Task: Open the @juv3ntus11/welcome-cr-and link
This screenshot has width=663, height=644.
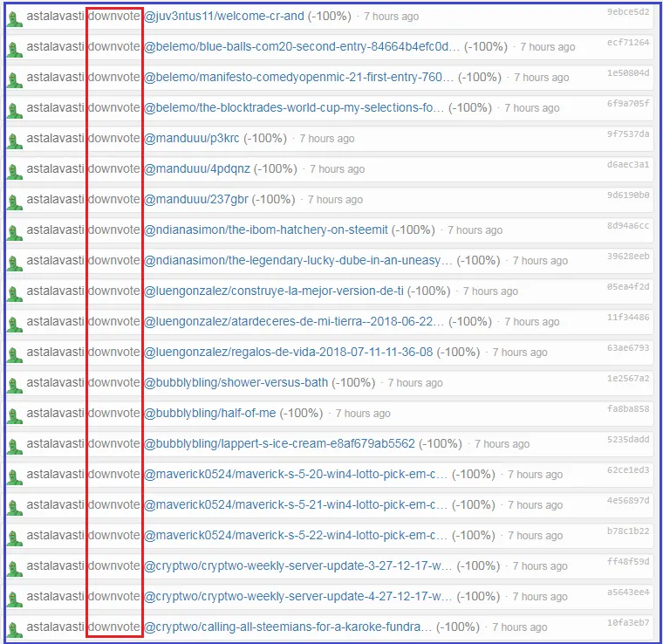Action: (x=224, y=16)
